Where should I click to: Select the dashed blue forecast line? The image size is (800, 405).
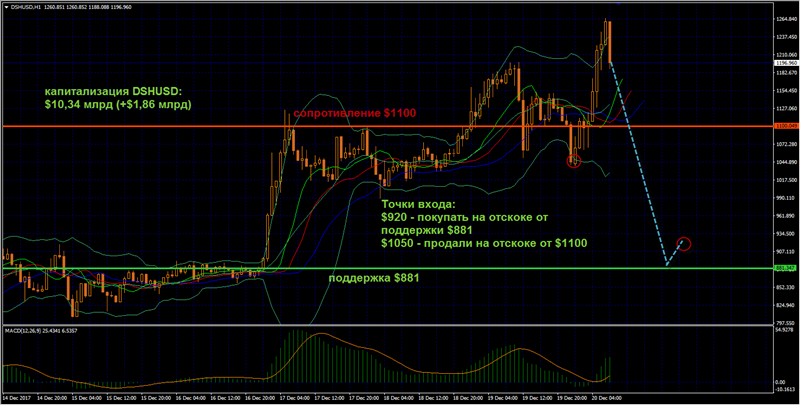(639, 165)
